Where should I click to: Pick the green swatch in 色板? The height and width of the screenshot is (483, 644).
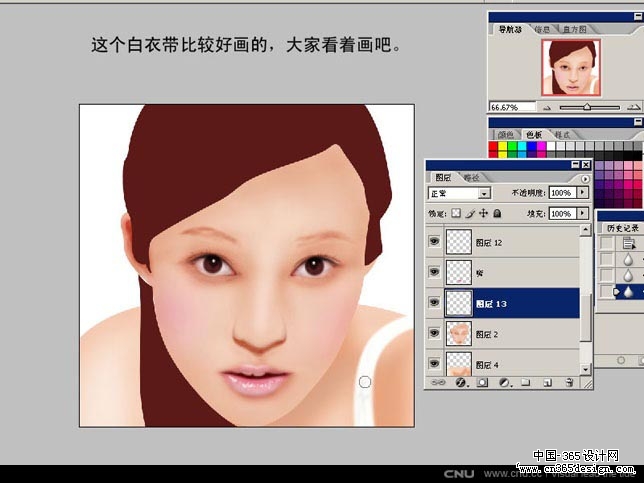(x=512, y=146)
